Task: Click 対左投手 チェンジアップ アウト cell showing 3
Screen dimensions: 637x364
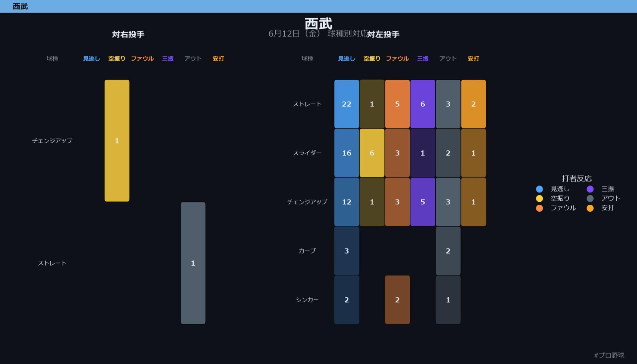Action: tap(448, 202)
